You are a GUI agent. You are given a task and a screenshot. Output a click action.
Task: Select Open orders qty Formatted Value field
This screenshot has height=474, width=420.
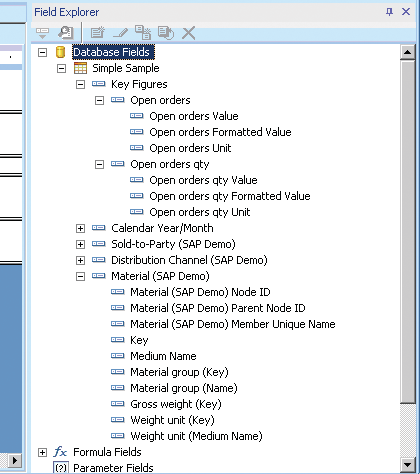[230, 196]
